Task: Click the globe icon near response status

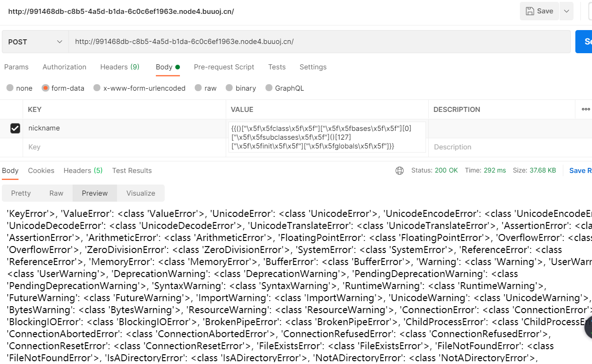Action: click(x=399, y=171)
